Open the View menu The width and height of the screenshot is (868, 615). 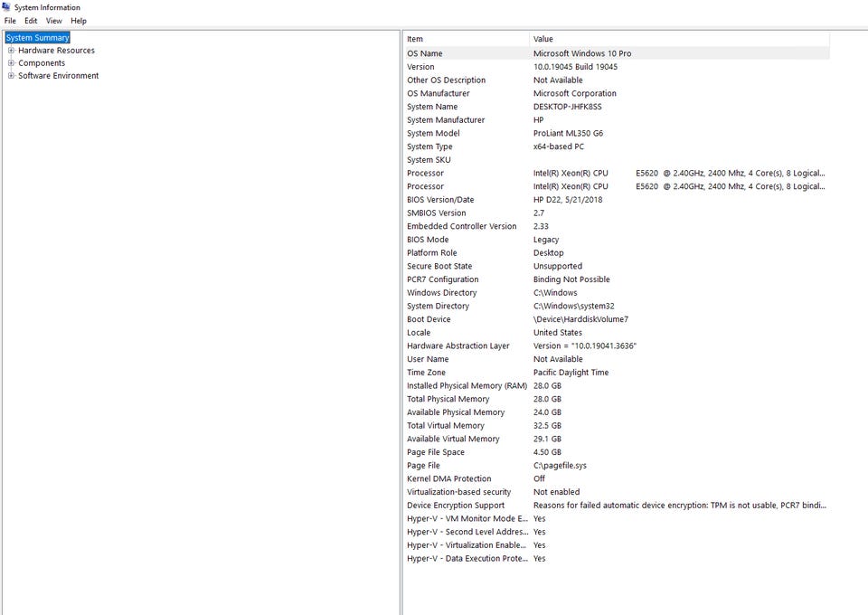click(x=53, y=21)
